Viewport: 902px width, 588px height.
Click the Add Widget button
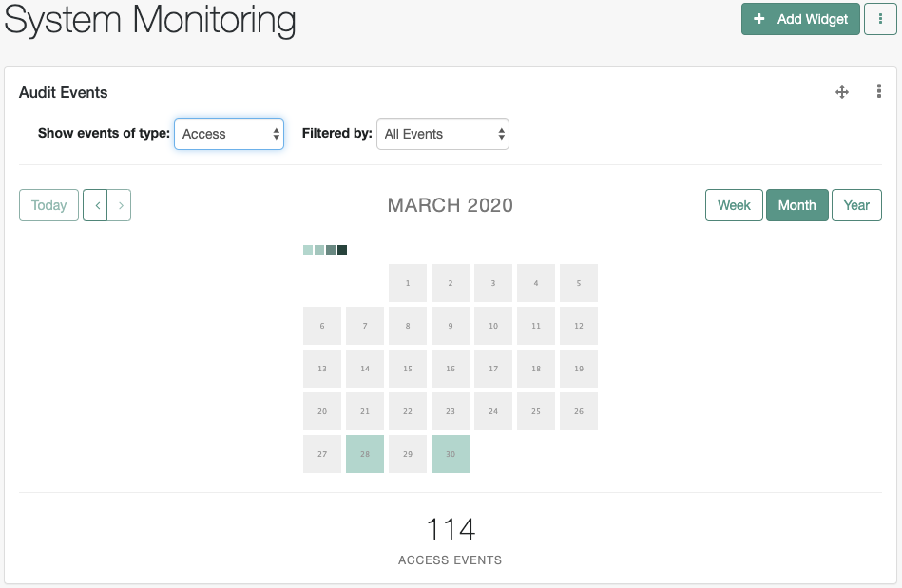tap(800, 18)
